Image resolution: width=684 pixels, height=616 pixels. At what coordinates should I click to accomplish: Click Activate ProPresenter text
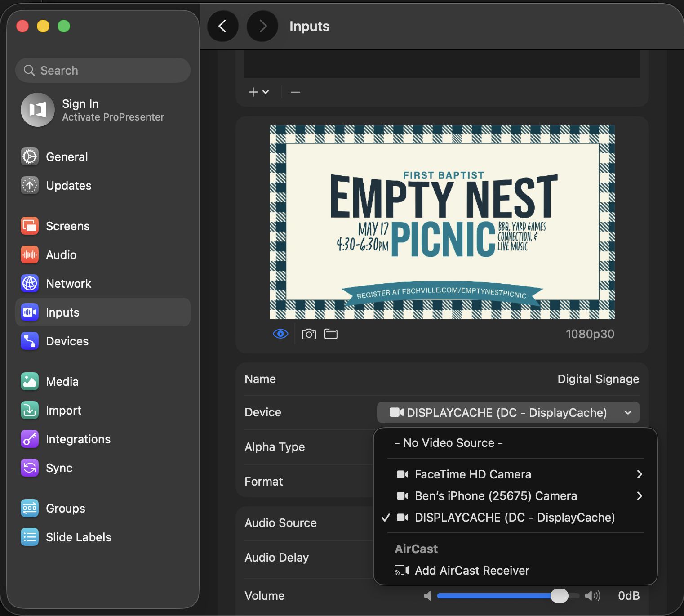coord(113,117)
